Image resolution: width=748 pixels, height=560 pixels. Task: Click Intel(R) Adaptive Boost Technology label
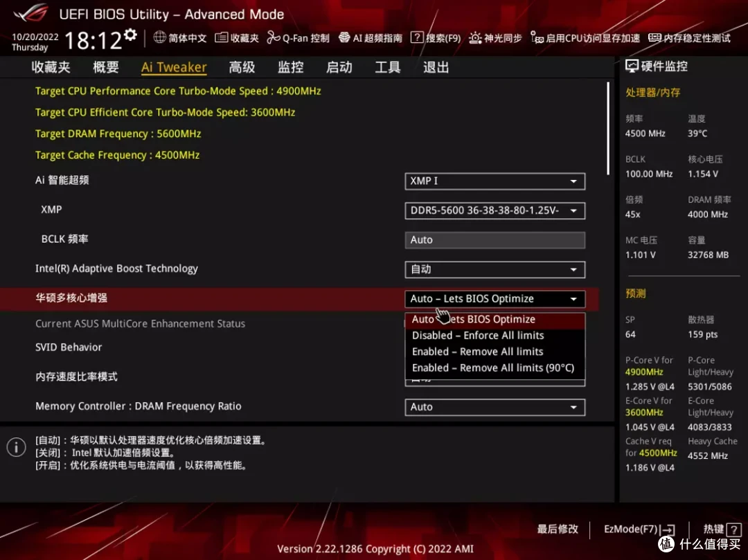click(116, 269)
